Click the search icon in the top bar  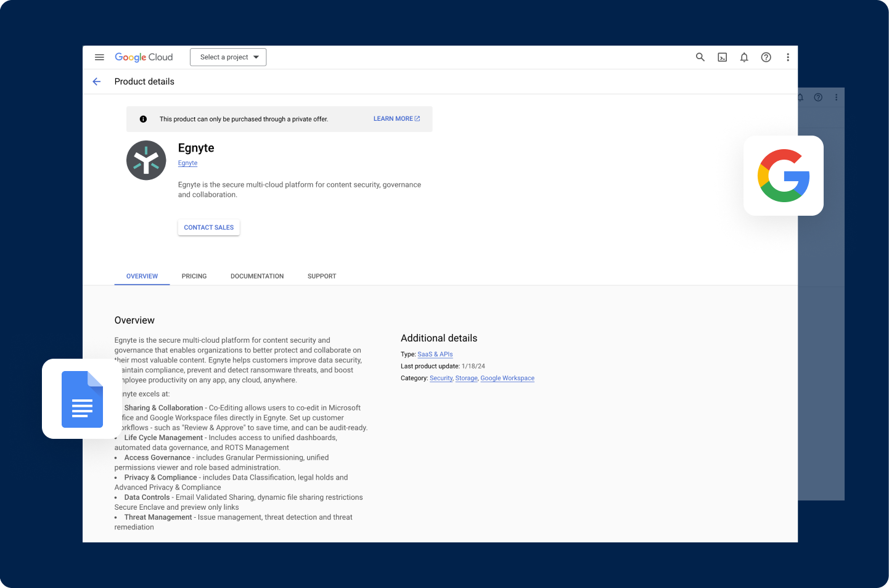click(x=700, y=57)
